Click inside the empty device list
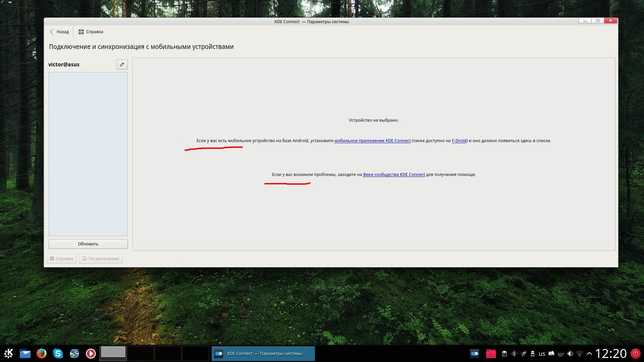Viewport: 644px width, 362px height. pos(88,154)
